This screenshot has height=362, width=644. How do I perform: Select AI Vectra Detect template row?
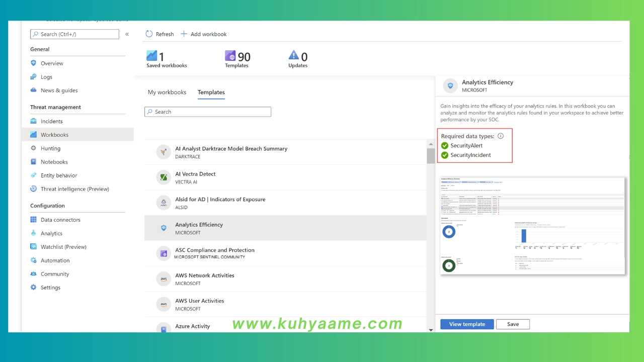point(285,177)
